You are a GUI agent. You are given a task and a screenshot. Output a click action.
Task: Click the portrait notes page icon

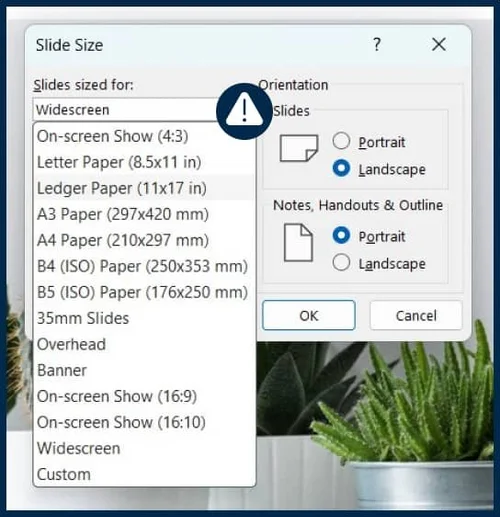coord(298,243)
